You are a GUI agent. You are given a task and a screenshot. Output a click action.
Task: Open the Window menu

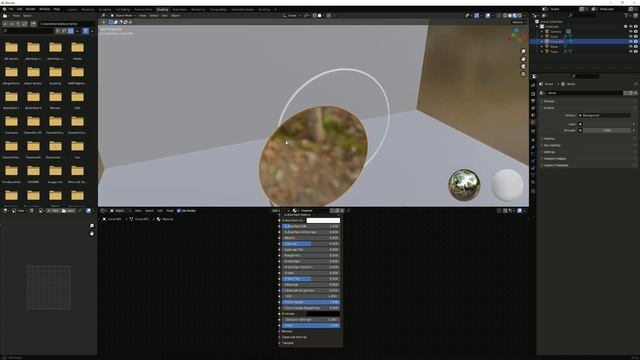[44, 9]
